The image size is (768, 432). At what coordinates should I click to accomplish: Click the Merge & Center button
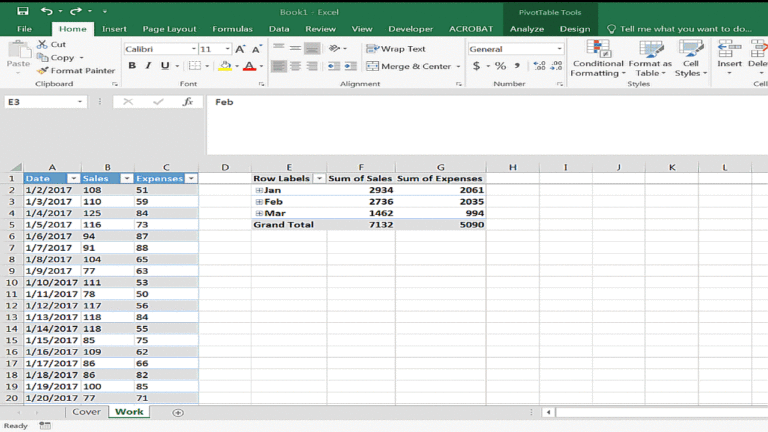[x=409, y=66]
